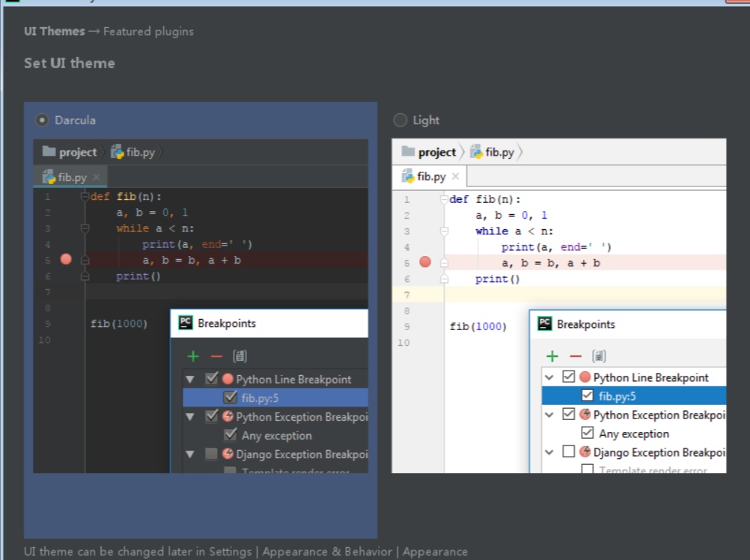Toggle Python Line Breakpoint checkbox in Darcula preview
Viewport: 750px width, 560px height.
coord(211,379)
